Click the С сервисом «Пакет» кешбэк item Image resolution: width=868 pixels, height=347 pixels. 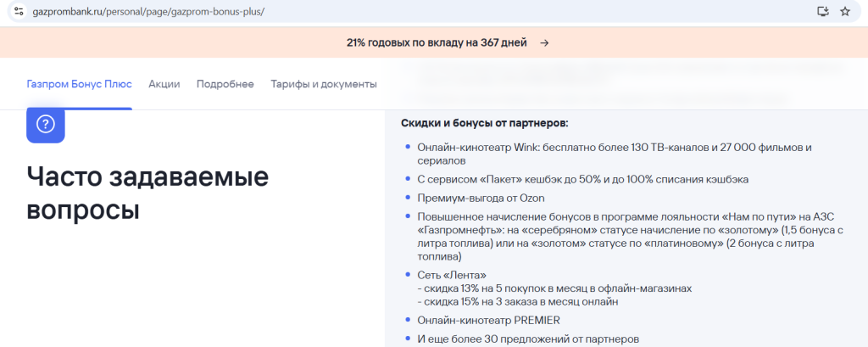click(x=583, y=180)
